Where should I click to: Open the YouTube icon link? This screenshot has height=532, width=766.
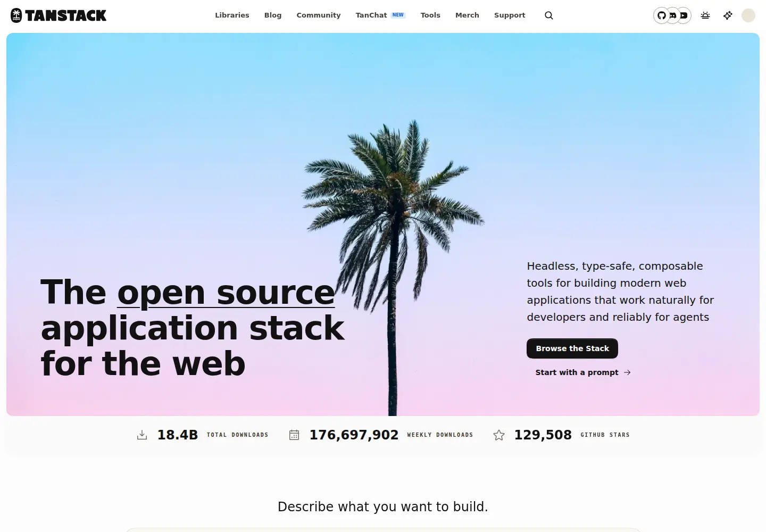pos(684,15)
